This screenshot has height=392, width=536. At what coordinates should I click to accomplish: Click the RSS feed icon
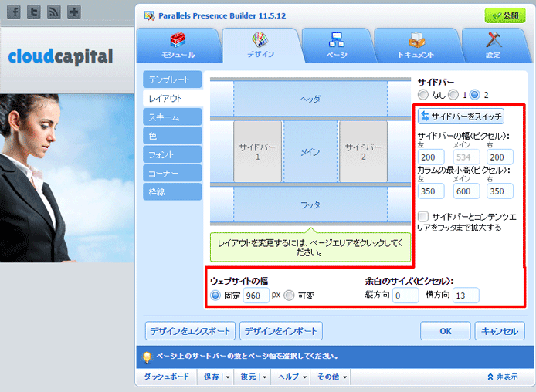53,12
